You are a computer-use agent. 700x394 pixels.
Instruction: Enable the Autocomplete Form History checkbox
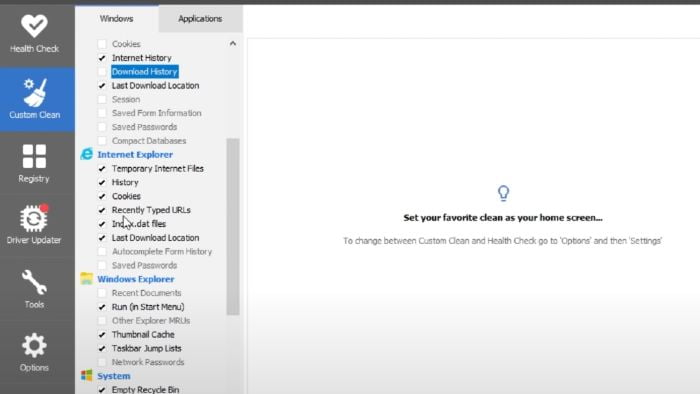pyautogui.click(x=102, y=252)
